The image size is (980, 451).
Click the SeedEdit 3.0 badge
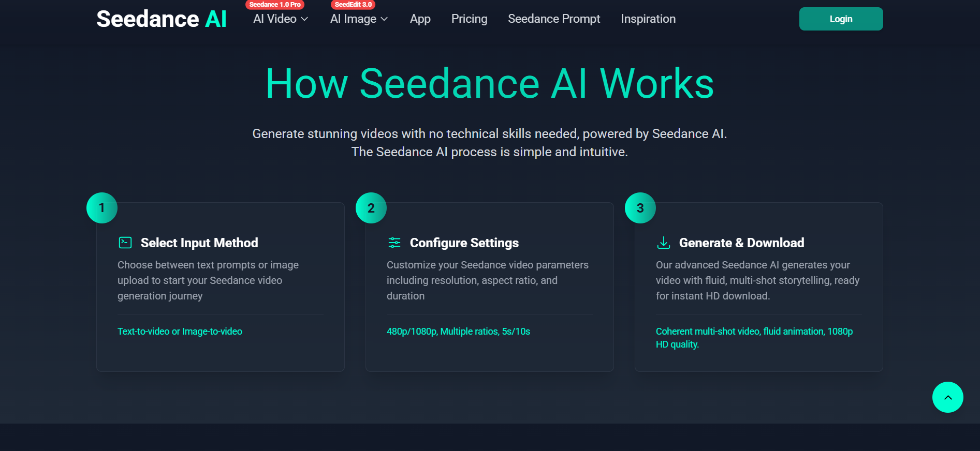[353, 5]
